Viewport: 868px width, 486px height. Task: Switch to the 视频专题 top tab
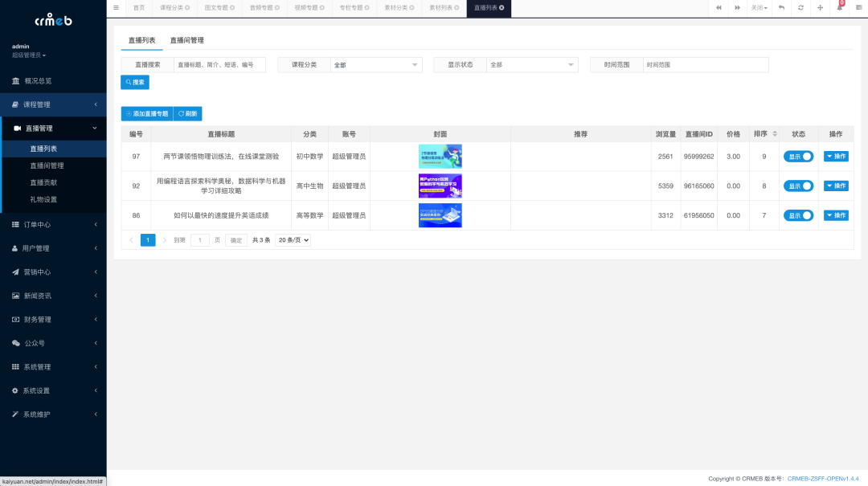coord(305,8)
